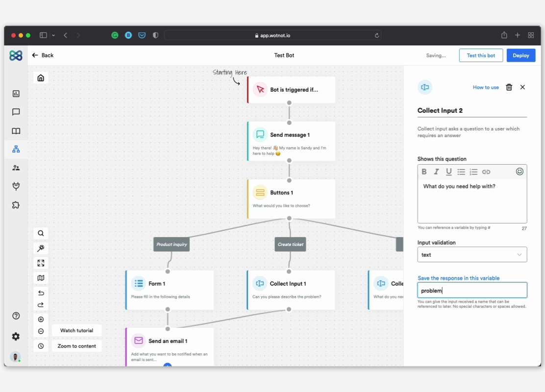
Task: Select the flow builder icon in the left sidebar
Action: [x=16, y=149]
